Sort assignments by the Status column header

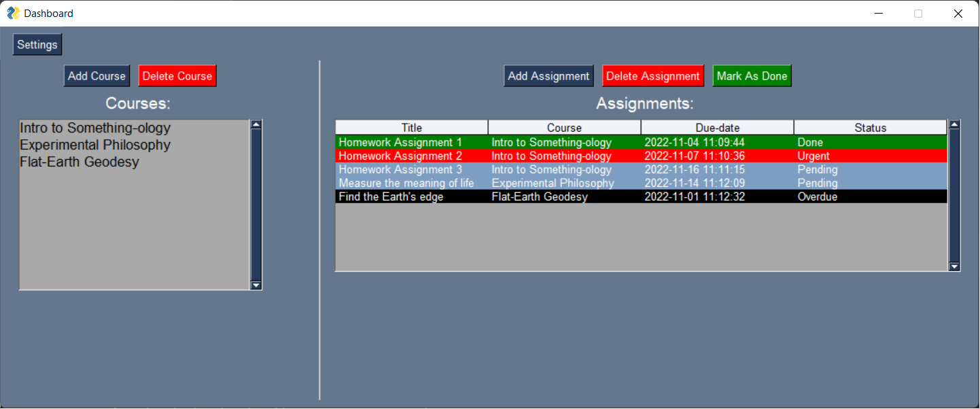click(870, 126)
